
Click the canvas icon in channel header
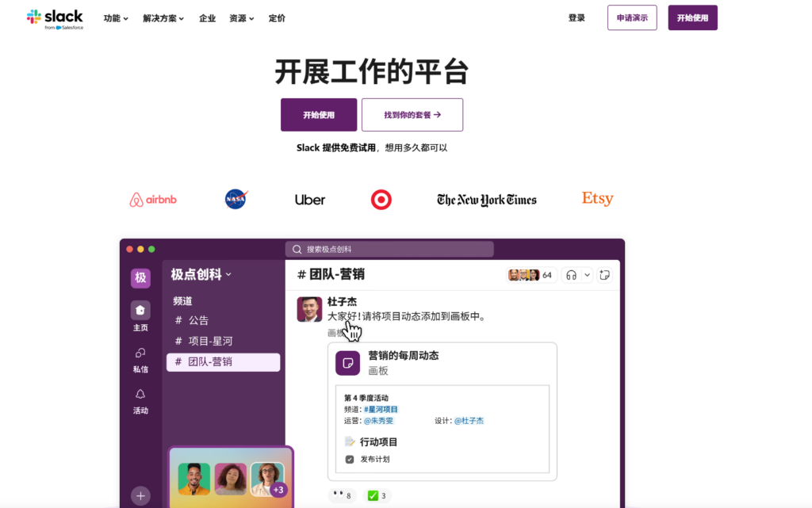pyautogui.click(x=606, y=275)
